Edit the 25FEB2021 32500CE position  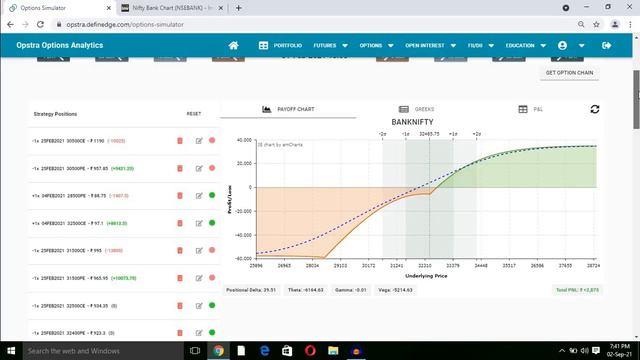coord(199,306)
